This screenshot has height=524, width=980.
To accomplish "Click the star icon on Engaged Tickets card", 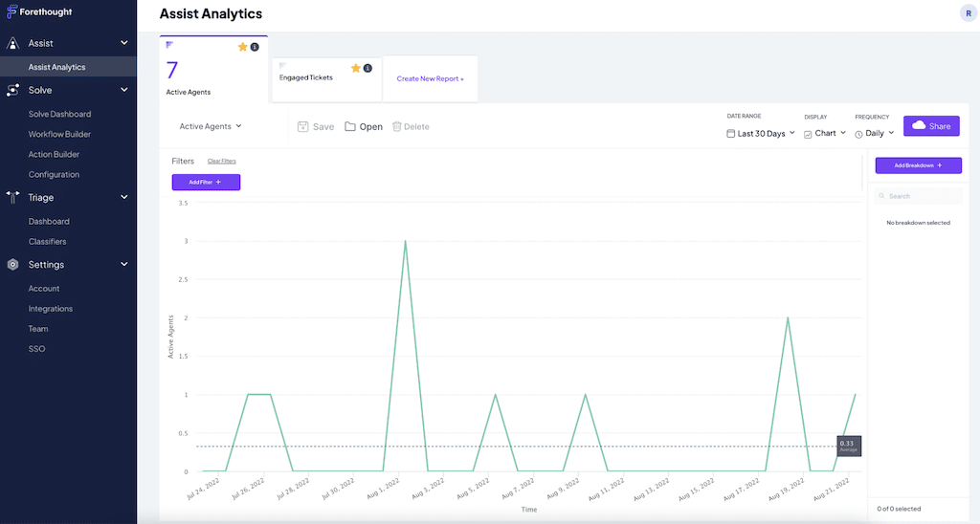I will click(x=356, y=68).
